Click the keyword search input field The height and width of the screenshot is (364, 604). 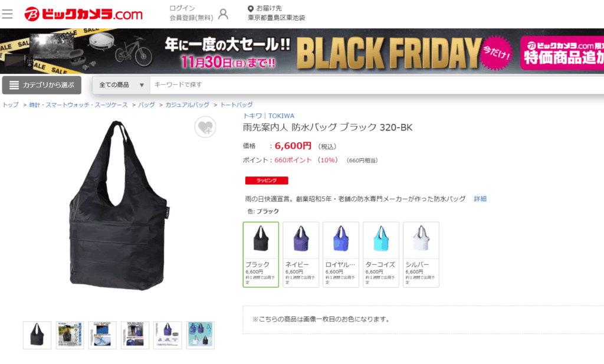tap(377, 85)
